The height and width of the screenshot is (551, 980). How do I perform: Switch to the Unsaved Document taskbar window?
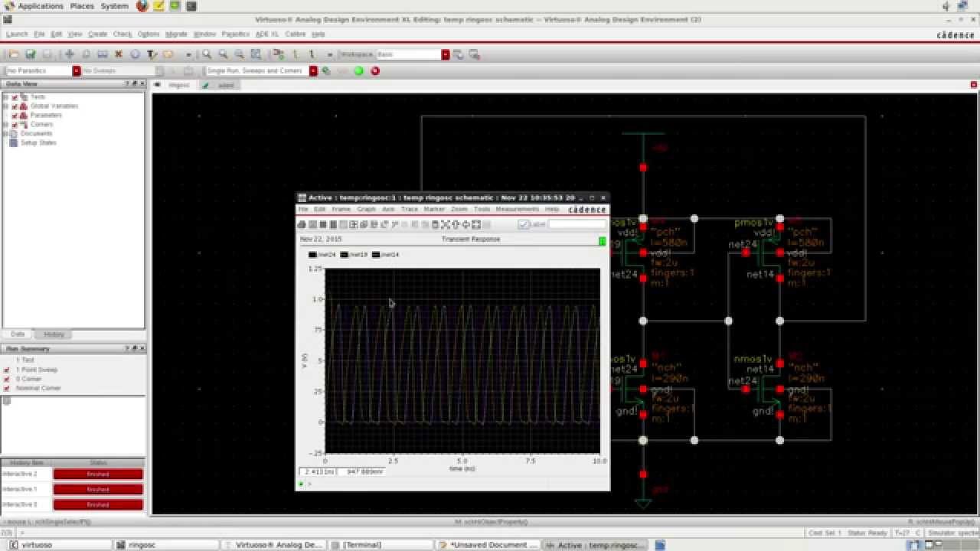pos(488,545)
